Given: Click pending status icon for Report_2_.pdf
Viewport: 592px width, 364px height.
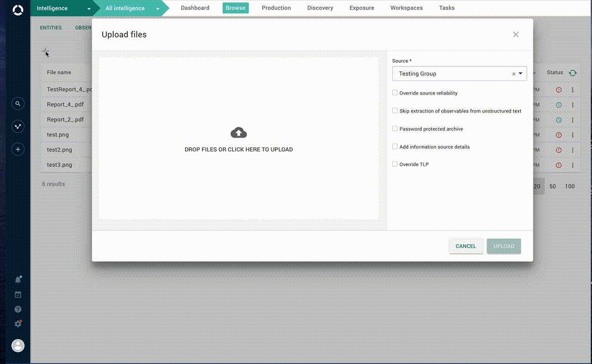Looking at the screenshot, I should pos(559,120).
